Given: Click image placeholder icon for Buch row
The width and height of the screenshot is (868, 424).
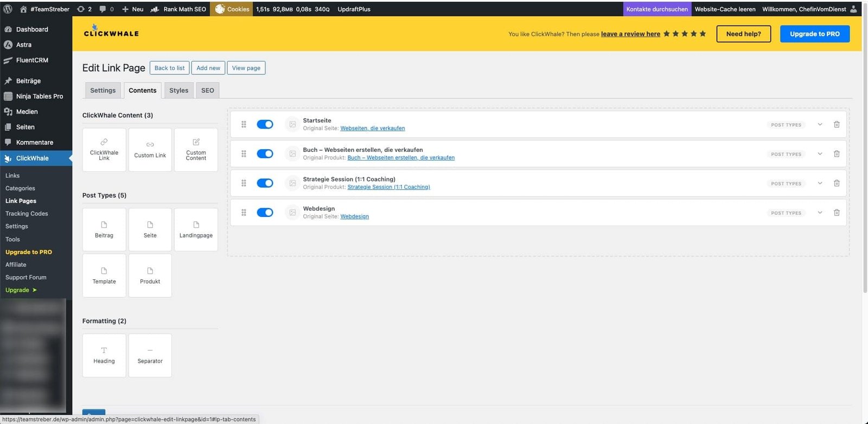Looking at the screenshot, I should 292,154.
